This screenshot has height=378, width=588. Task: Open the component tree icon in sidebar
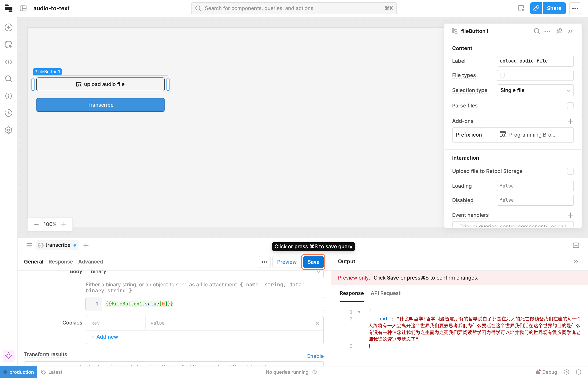point(9,45)
